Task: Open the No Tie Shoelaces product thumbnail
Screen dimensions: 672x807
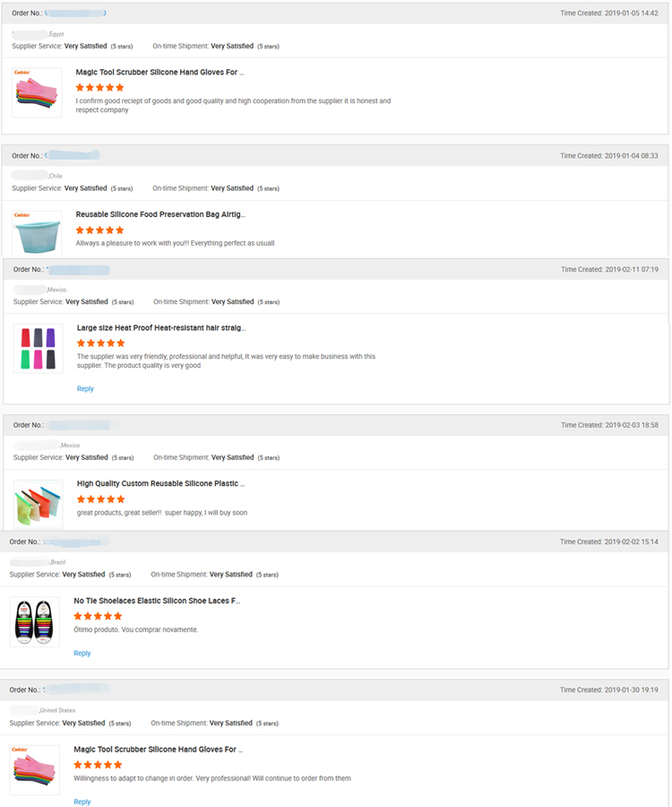Action: (35, 620)
